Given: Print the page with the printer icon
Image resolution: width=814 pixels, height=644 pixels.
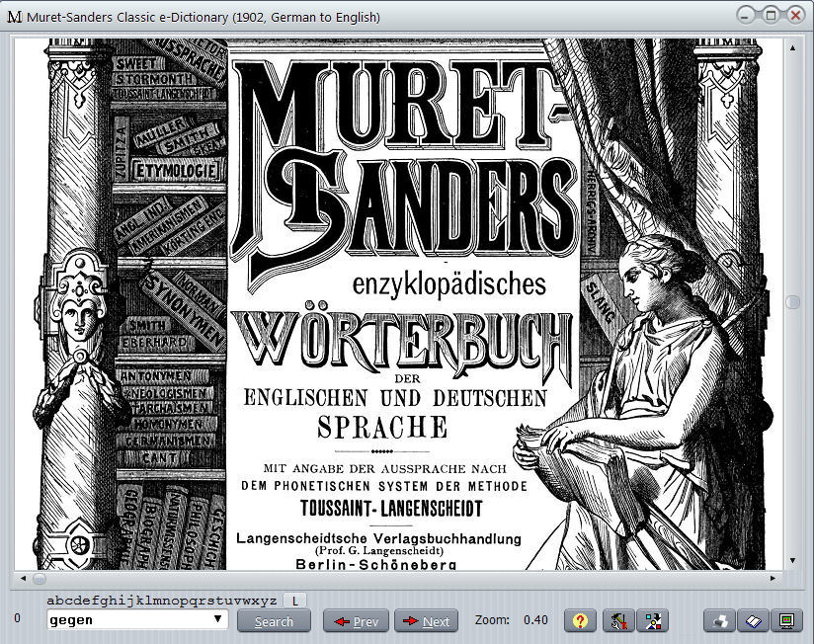Looking at the screenshot, I should coord(719,620).
